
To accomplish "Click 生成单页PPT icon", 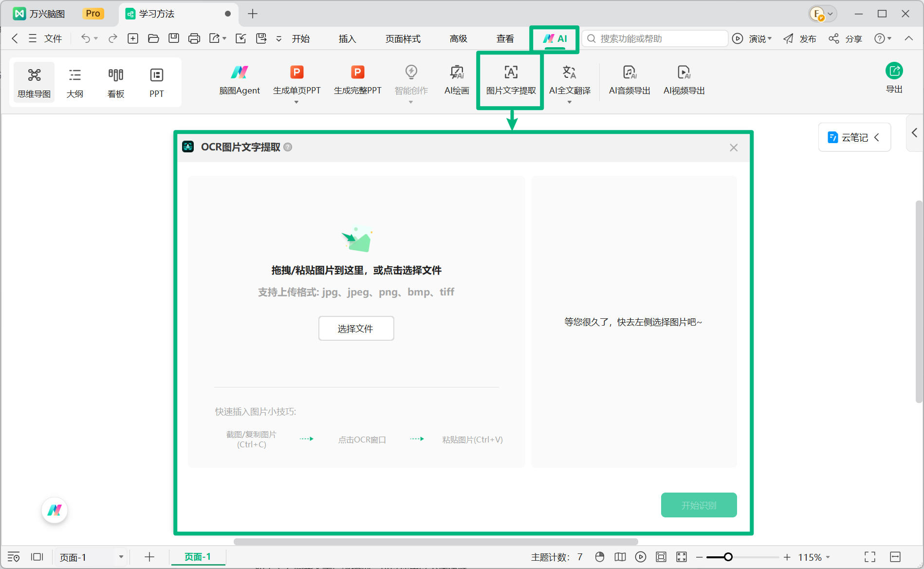I will [296, 72].
